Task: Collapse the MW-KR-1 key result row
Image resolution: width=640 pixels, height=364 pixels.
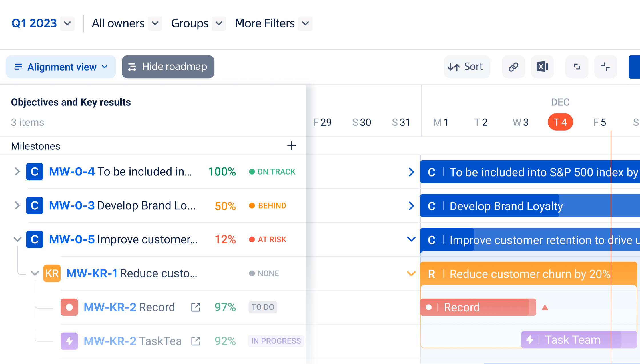Action: (x=35, y=273)
